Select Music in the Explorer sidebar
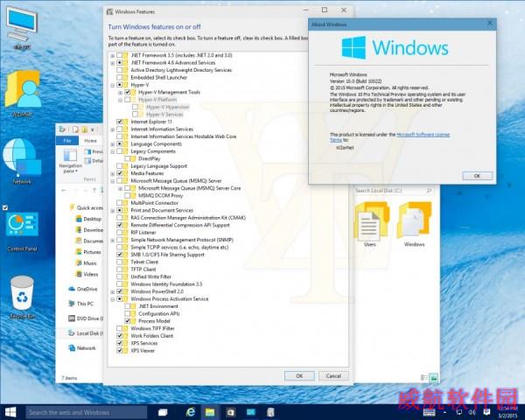 87,262
